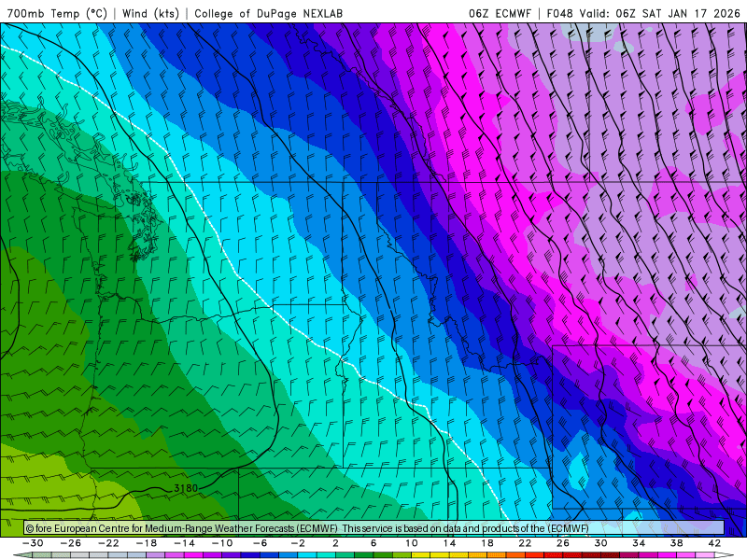
Task: Click the -26 color scale label
Action: pos(71,543)
